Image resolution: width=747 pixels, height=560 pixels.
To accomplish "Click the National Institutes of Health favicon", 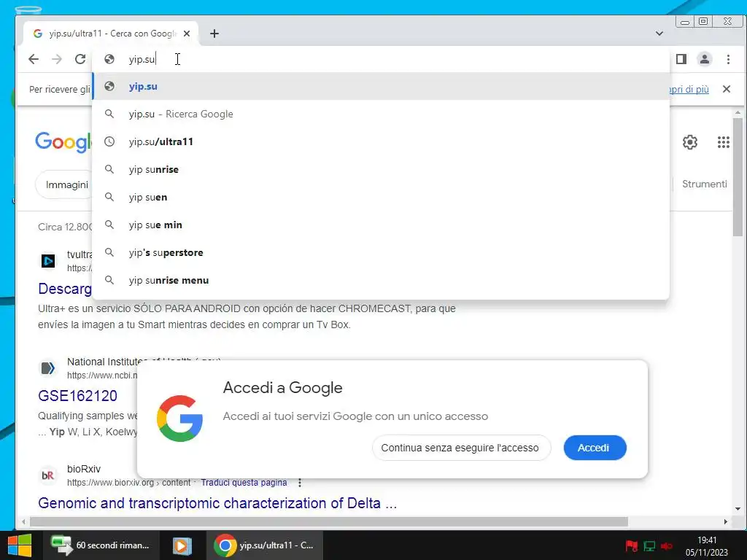I will point(47,368).
